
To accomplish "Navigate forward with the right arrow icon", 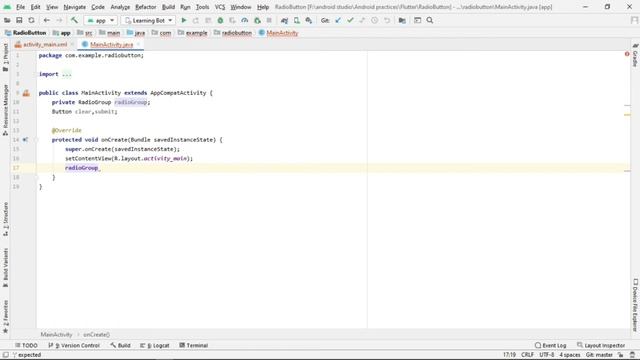I will [x=59, y=20].
